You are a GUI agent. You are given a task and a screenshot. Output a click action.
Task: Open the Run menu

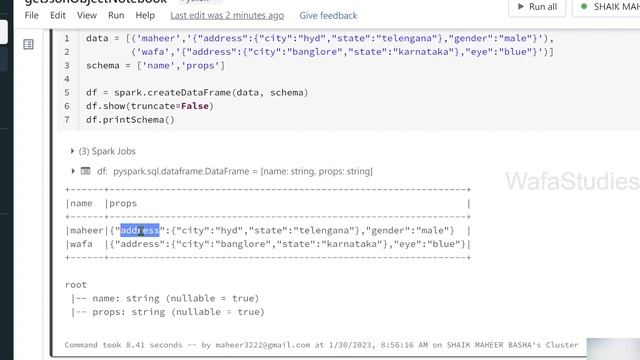click(116, 16)
